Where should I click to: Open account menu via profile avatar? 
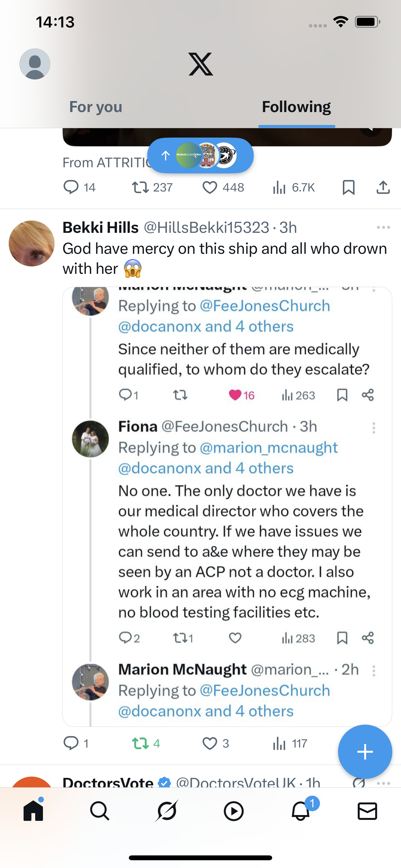pyautogui.click(x=35, y=64)
